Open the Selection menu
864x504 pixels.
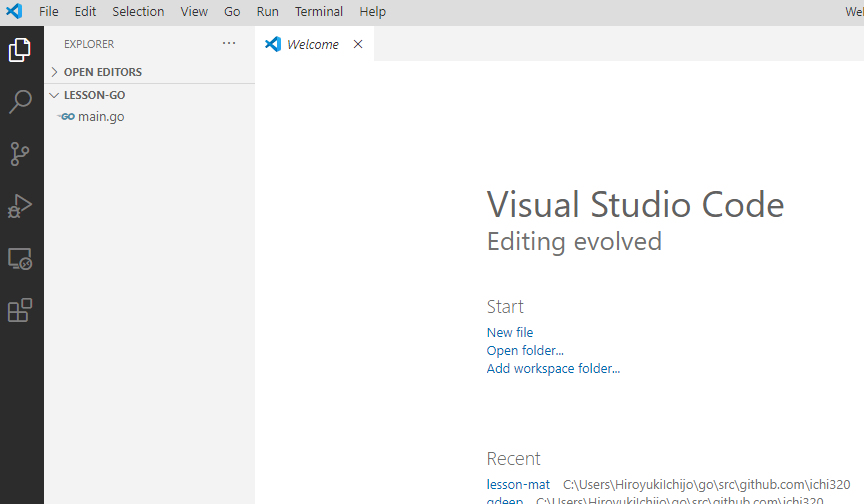pyautogui.click(x=138, y=12)
